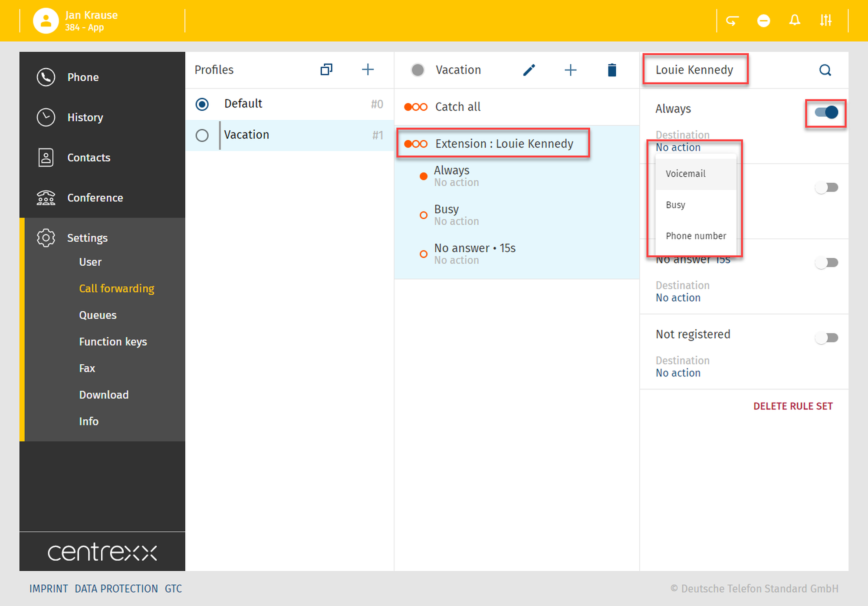The image size is (868, 606).
Task: Go to History in sidebar
Action: coord(85,117)
